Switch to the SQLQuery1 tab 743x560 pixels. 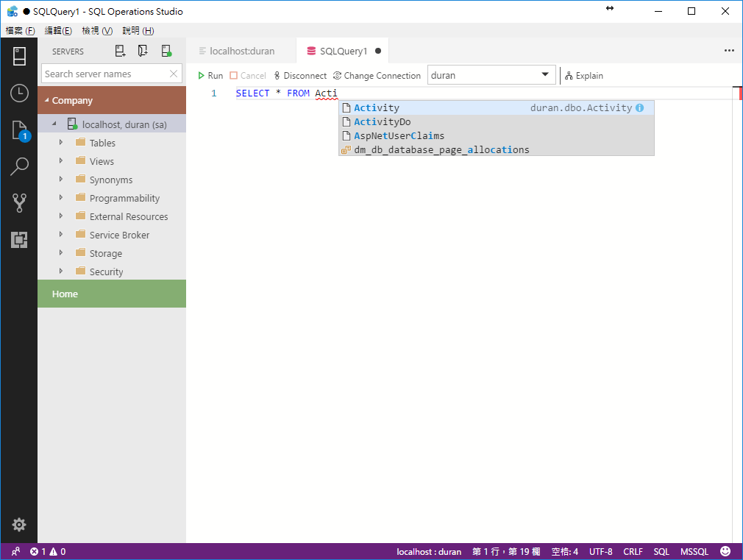[x=343, y=51]
